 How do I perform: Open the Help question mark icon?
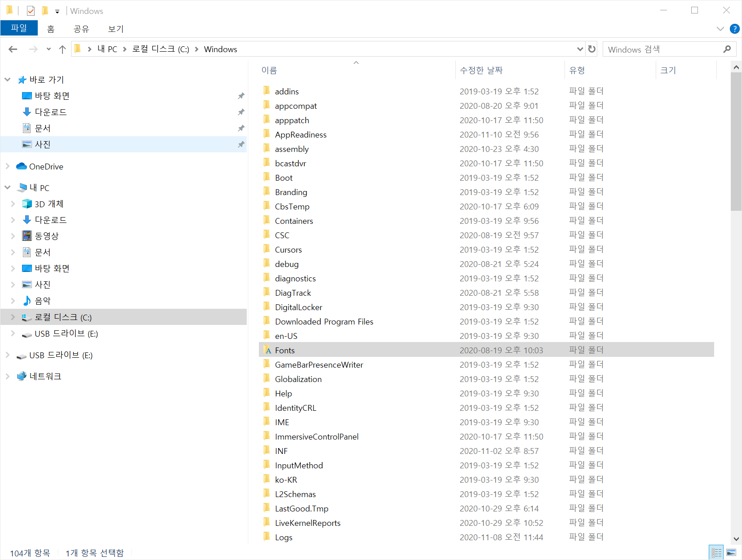pyautogui.click(x=735, y=29)
